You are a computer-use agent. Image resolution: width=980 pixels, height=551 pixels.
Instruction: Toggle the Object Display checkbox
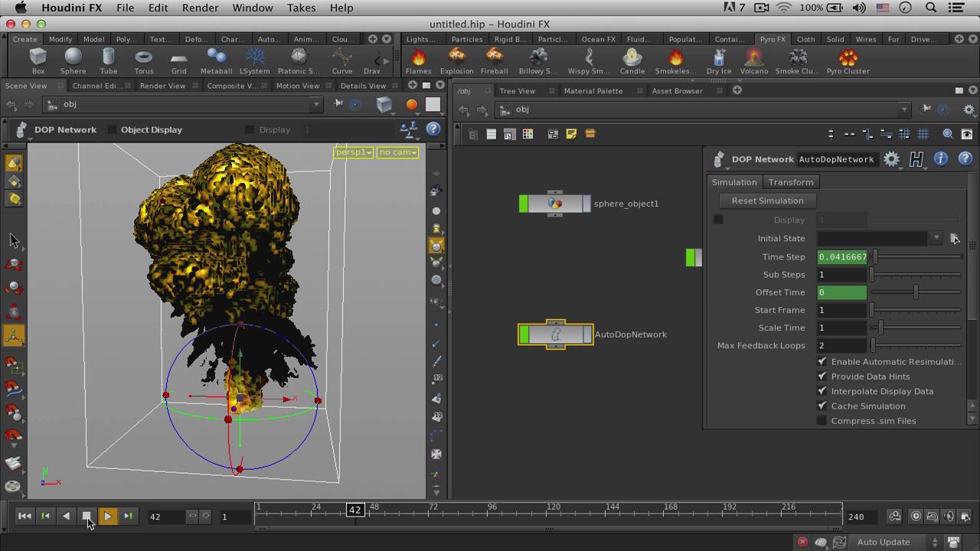pyautogui.click(x=112, y=130)
